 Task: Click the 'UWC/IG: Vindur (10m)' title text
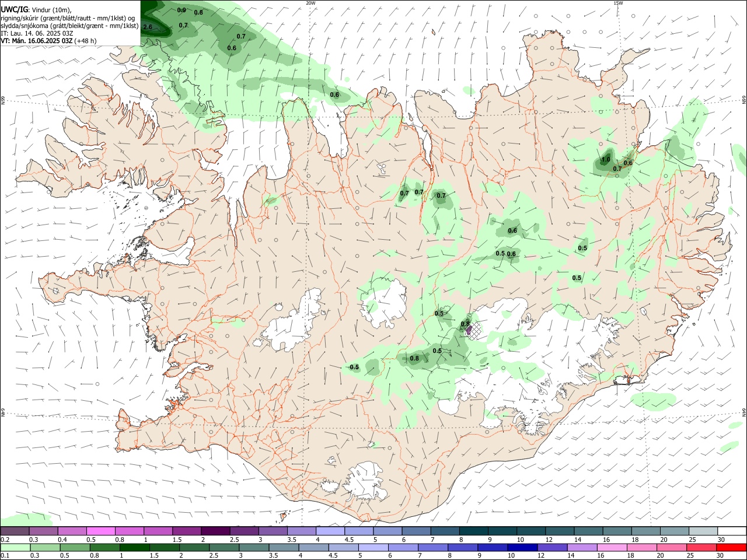tap(36, 9)
